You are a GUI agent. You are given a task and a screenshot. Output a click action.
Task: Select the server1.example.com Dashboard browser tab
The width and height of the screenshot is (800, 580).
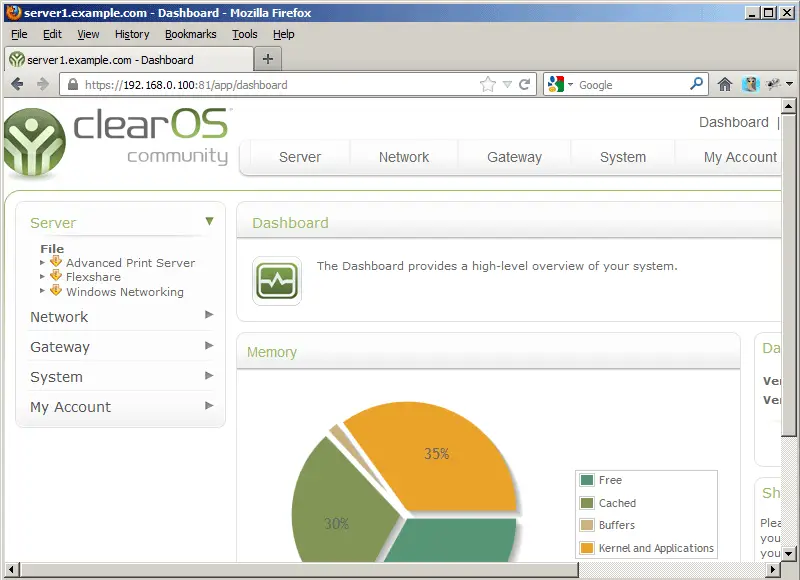[x=129, y=60]
